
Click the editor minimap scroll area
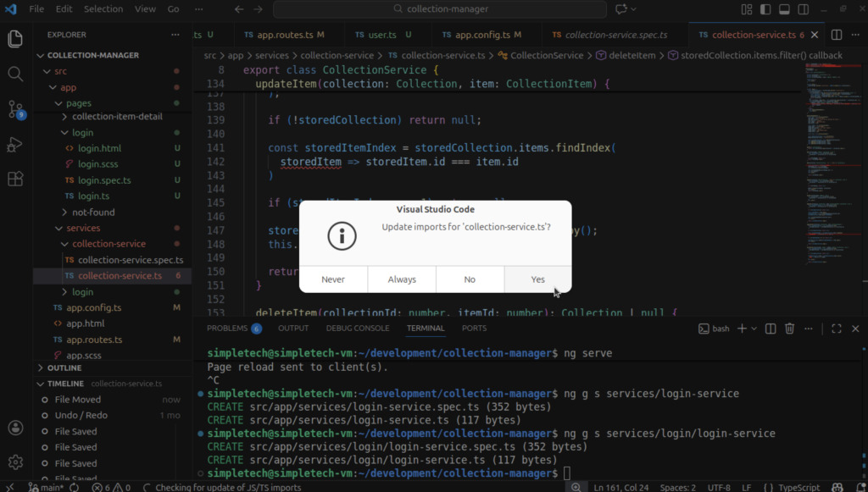[831, 169]
